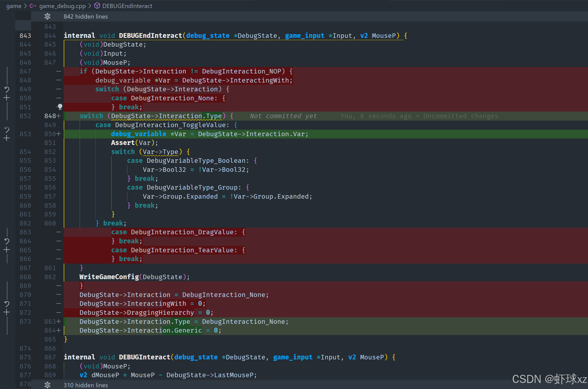Image resolution: width=588 pixels, height=389 pixels.
Task: Click revert arrow beside old line 864
Action: (7, 241)
